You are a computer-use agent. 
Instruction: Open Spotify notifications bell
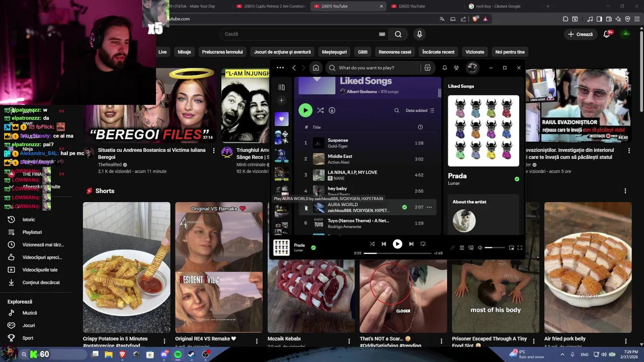pos(444,68)
